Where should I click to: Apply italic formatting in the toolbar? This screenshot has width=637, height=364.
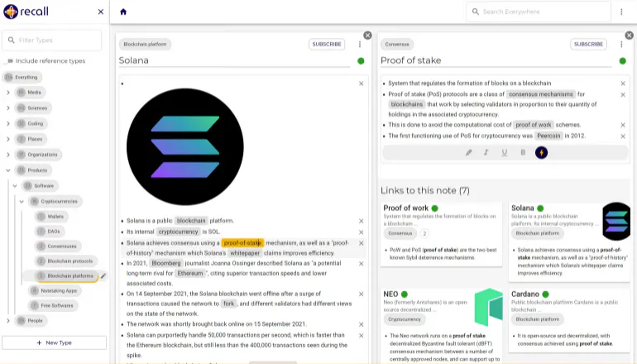486,152
